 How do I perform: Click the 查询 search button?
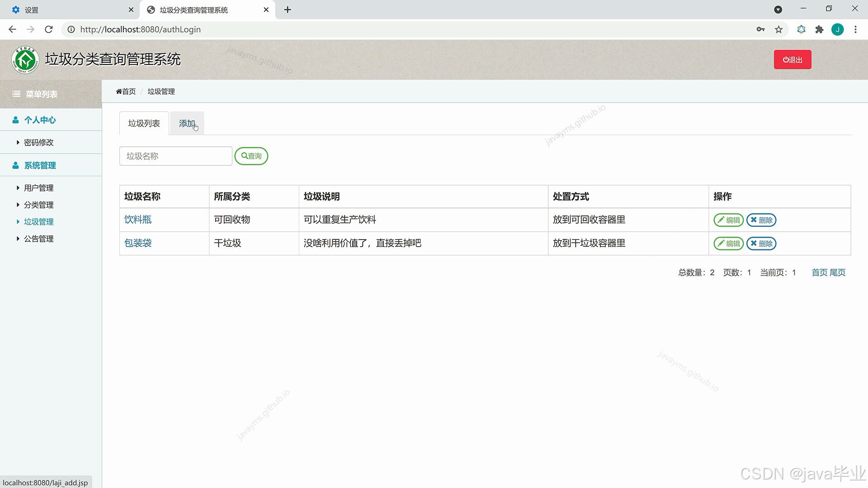[x=251, y=156]
